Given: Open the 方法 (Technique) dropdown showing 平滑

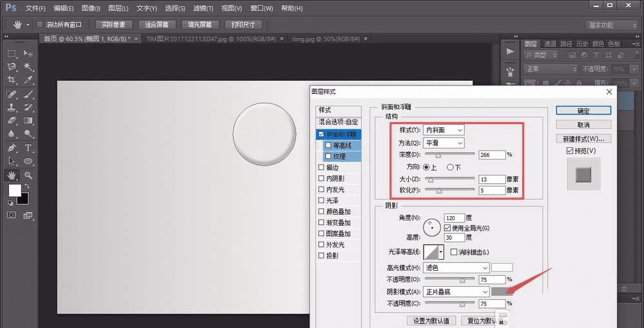Looking at the screenshot, I should pos(444,143).
